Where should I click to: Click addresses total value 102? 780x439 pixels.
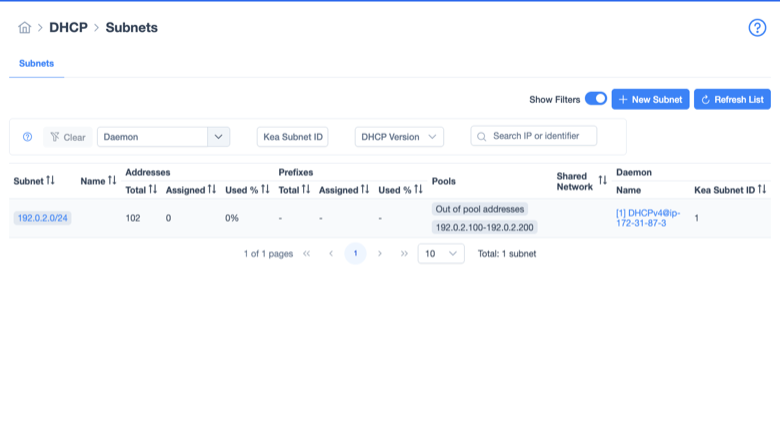click(133, 218)
